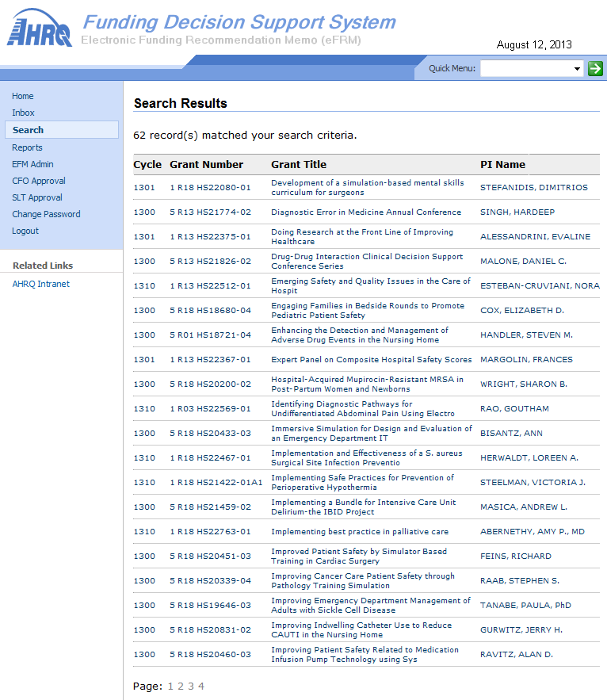Click the Cycle column header

[x=147, y=165]
